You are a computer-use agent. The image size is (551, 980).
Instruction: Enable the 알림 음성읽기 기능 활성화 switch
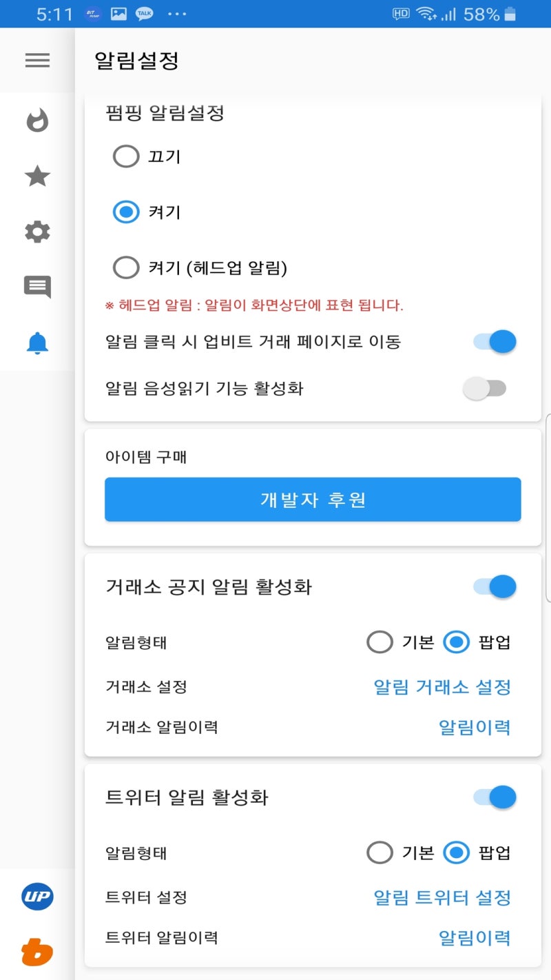pos(484,388)
